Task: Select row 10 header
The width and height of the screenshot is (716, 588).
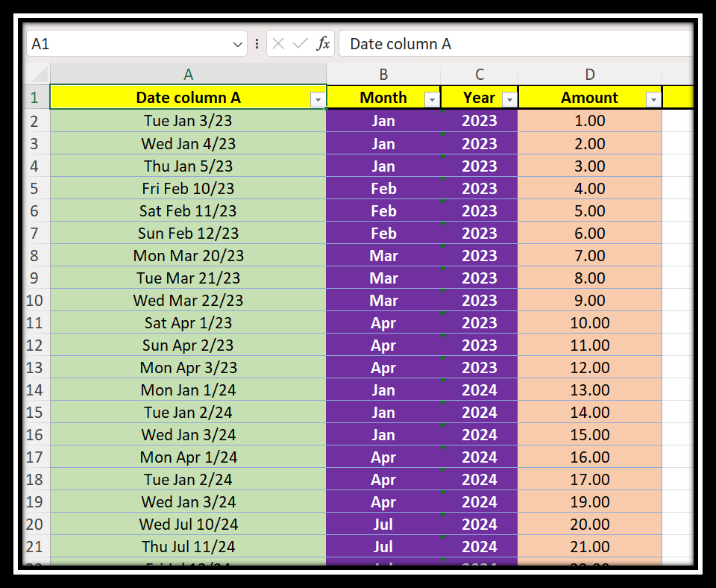Action: coord(36,300)
